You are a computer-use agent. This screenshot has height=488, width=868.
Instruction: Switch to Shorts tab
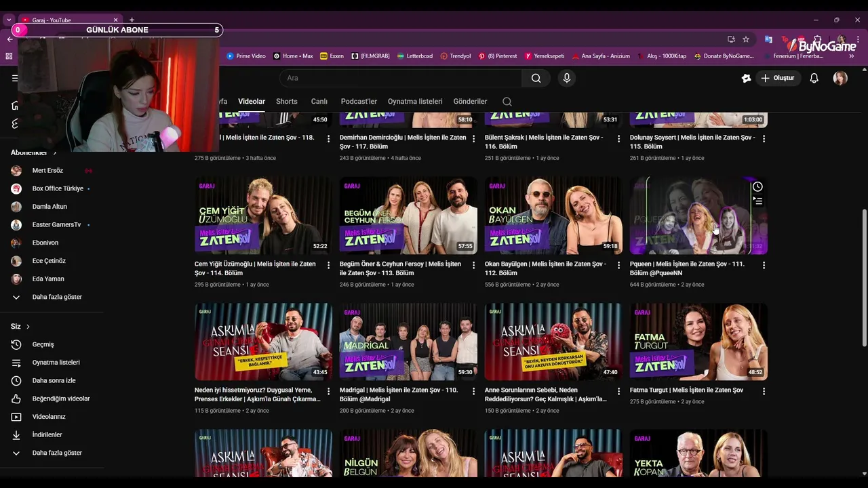[x=287, y=102]
